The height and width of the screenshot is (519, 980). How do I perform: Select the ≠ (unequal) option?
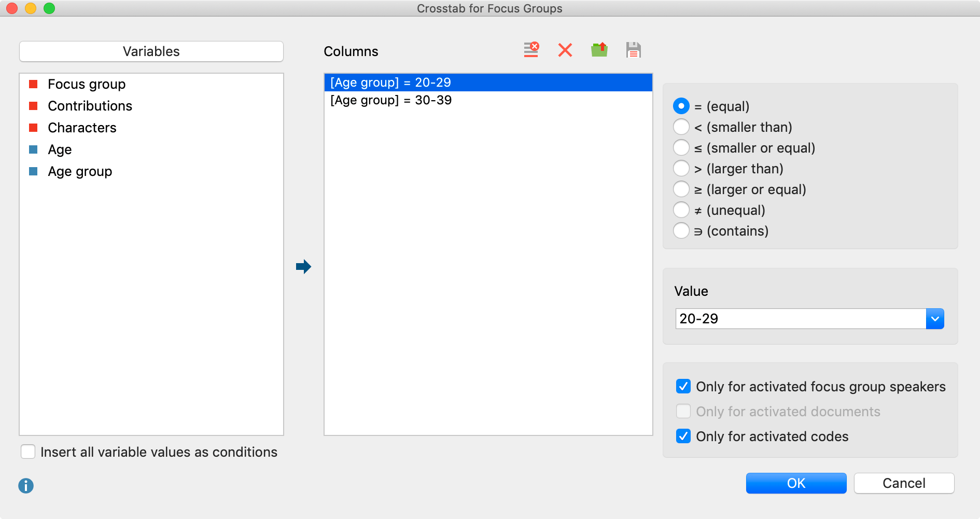[x=681, y=210]
